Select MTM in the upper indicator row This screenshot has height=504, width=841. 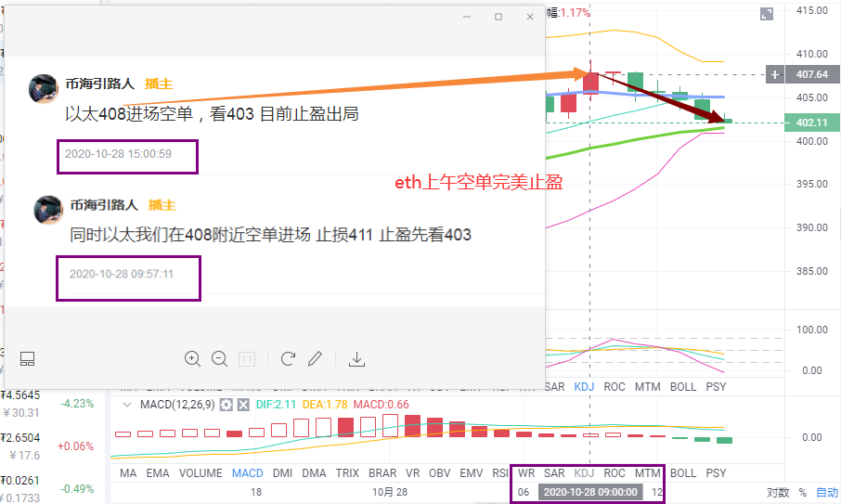coord(647,386)
